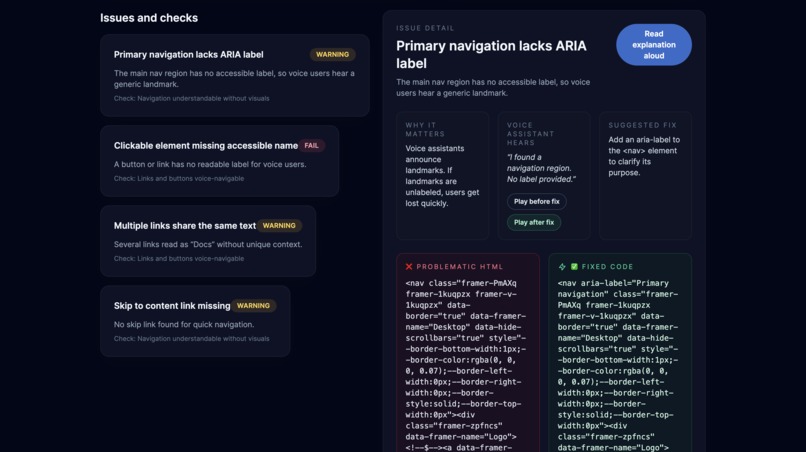
Task: Click the Check line under Multiple links share the same text
Action: coord(179,259)
